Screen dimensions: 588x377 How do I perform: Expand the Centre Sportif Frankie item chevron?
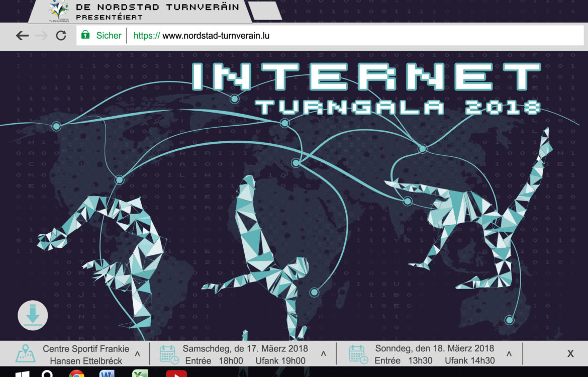click(137, 354)
